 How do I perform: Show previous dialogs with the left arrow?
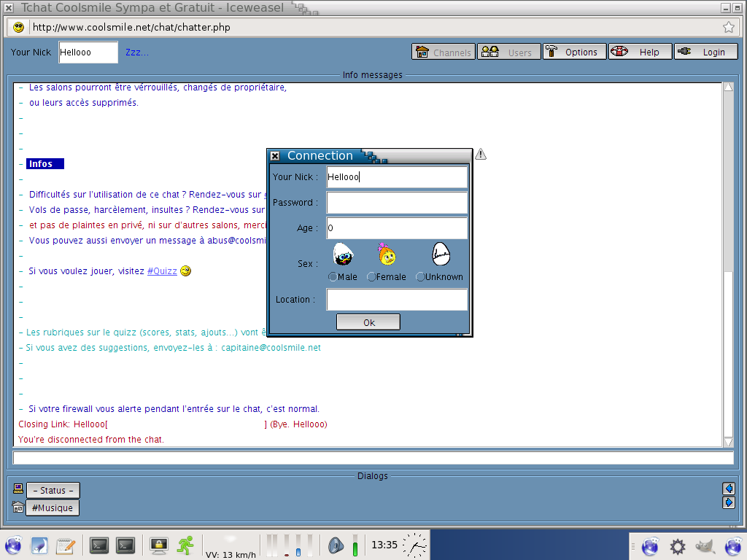(x=729, y=489)
